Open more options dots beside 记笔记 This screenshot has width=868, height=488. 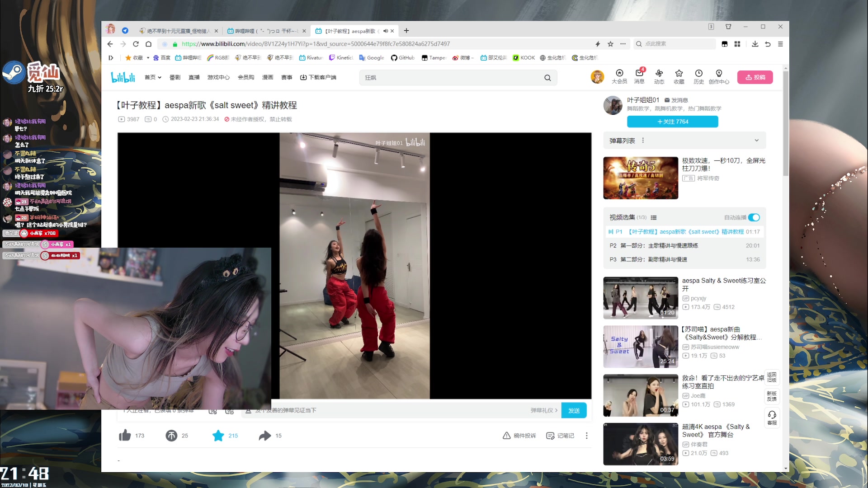(587, 436)
